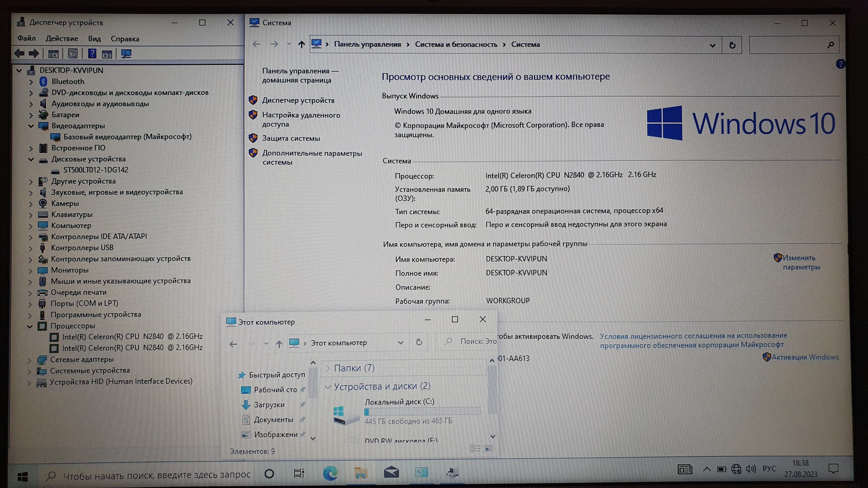Expand the Bluetooth device category
This screenshot has width=868, height=488.
31,82
